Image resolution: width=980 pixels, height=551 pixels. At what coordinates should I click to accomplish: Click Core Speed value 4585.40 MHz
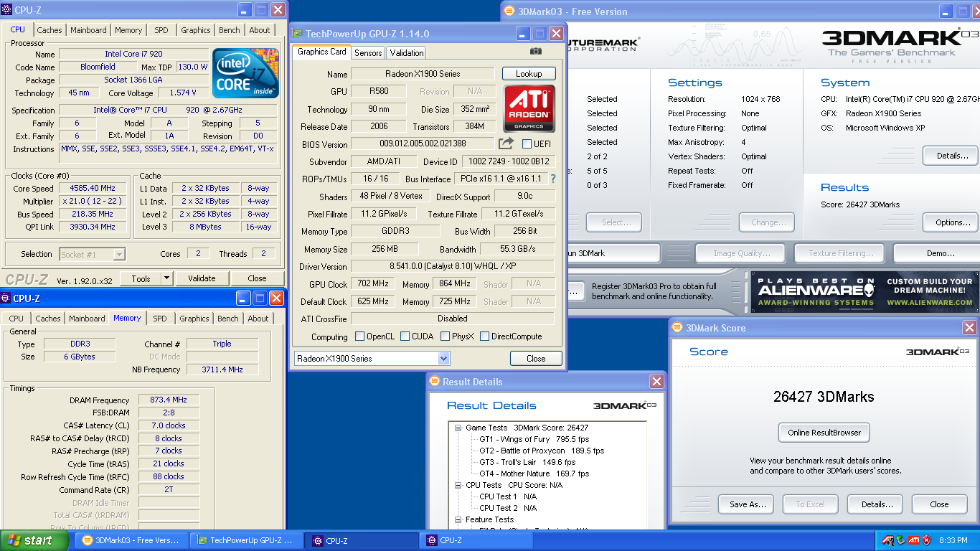(93, 189)
